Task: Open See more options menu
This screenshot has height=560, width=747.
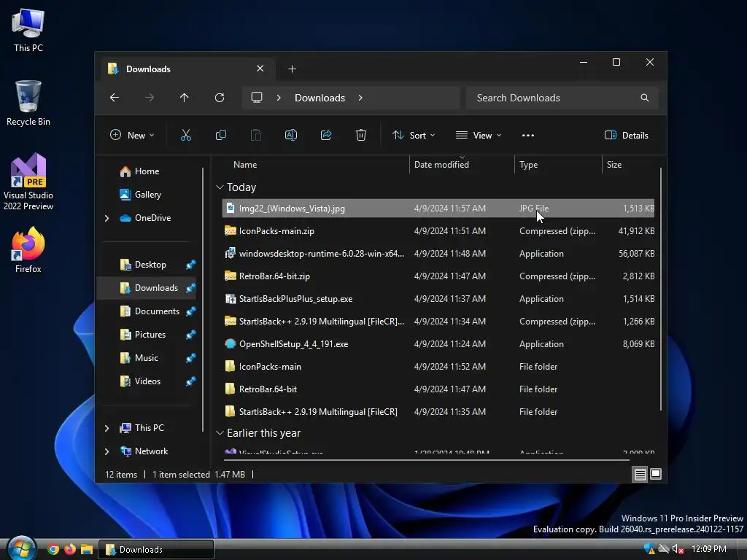Action: [528, 135]
